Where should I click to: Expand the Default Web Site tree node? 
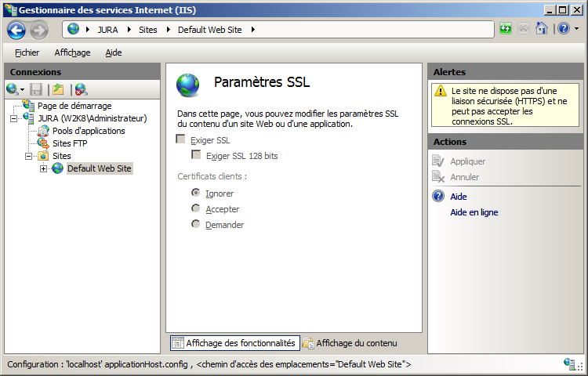point(43,168)
